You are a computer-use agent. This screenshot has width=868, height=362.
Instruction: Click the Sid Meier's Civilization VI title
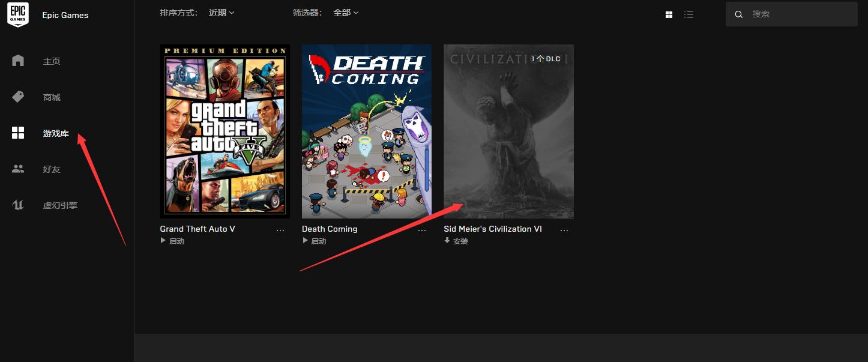(493, 229)
